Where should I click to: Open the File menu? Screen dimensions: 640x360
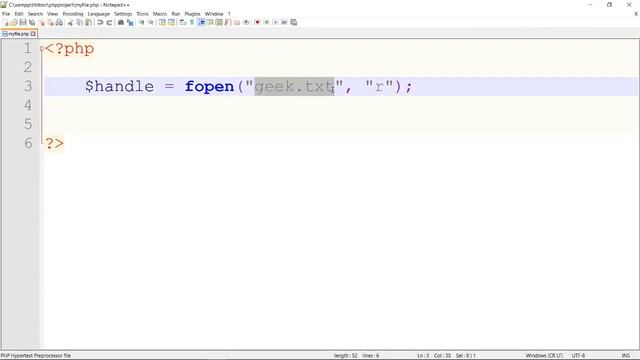point(6,14)
